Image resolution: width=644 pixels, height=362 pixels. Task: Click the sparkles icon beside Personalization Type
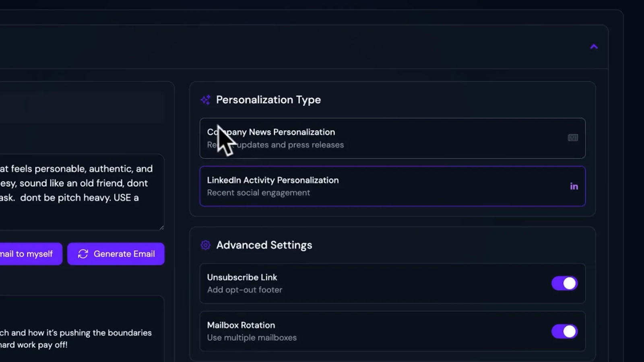206,100
